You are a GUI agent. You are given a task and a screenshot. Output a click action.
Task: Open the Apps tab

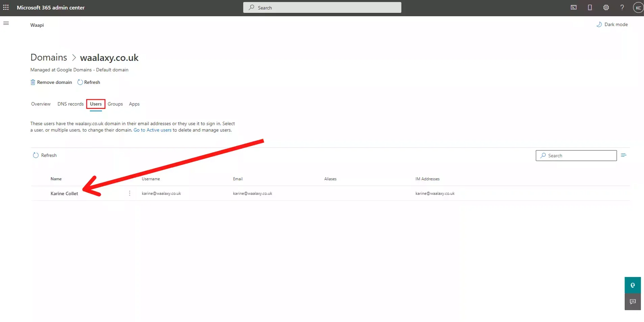(x=134, y=104)
